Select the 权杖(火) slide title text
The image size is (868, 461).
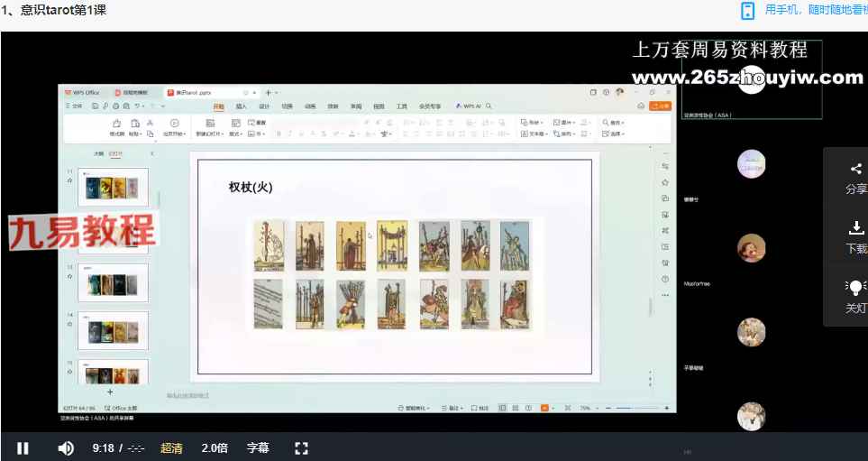pos(251,188)
